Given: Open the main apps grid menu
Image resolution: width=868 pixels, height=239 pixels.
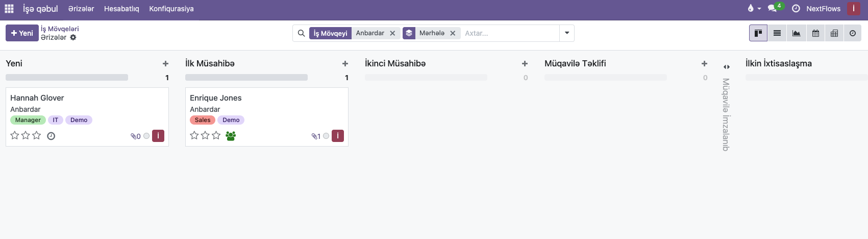Looking at the screenshot, I should [9, 9].
